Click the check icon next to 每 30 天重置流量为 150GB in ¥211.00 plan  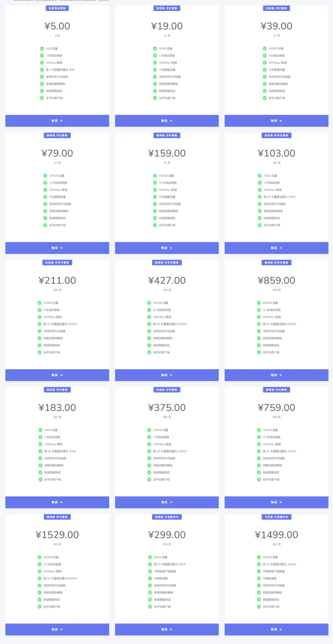click(39, 324)
